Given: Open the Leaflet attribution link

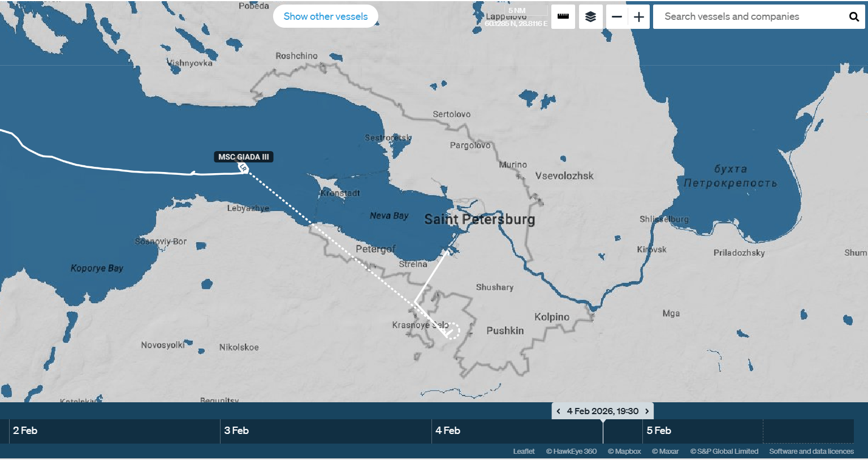Looking at the screenshot, I should coord(524,452).
